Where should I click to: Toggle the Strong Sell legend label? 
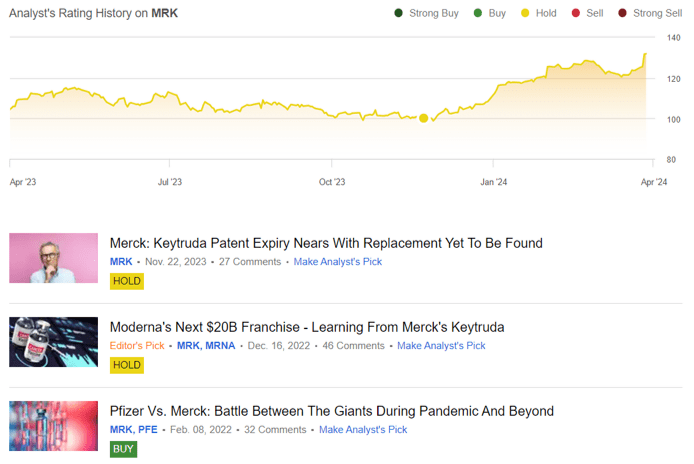click(x=658, y=13)
